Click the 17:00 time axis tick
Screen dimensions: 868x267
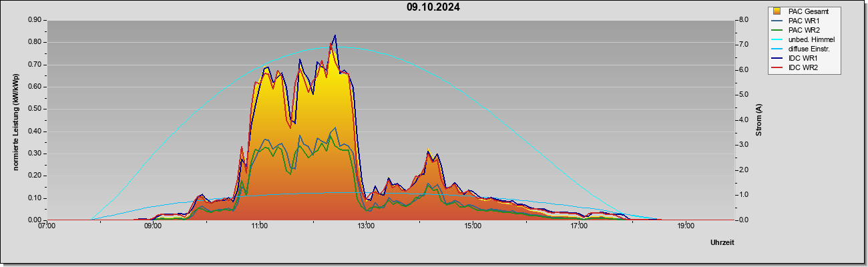click(x=579, y=226)
